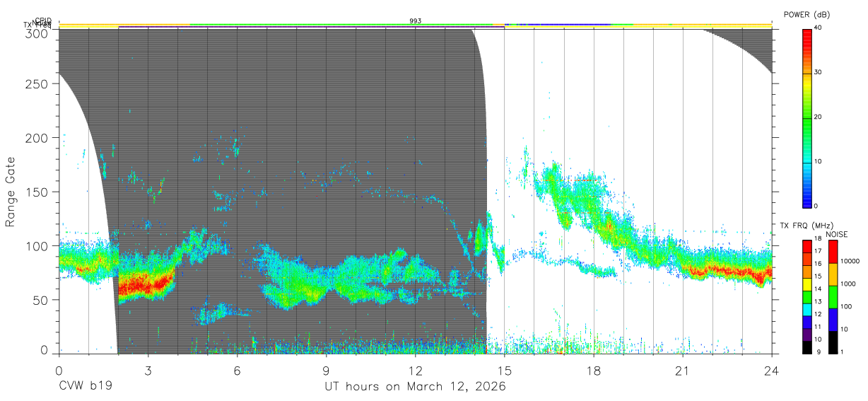Click the Range Gate axis title
868x401 pixels.
[11, 192]
